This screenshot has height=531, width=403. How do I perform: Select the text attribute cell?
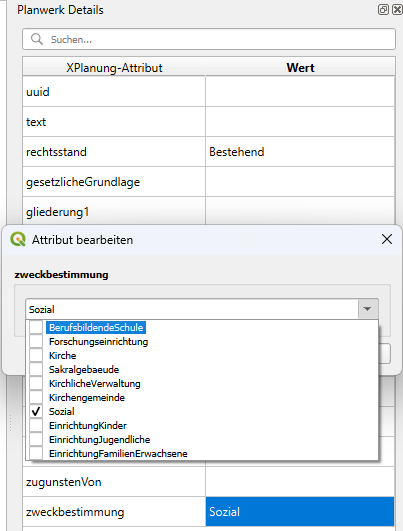click(x=114, y=122)
